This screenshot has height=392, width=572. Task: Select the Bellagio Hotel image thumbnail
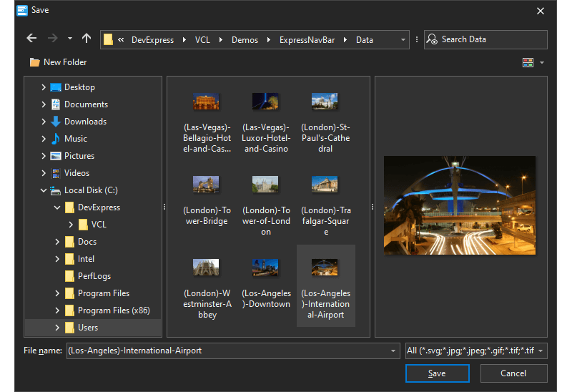207,102
